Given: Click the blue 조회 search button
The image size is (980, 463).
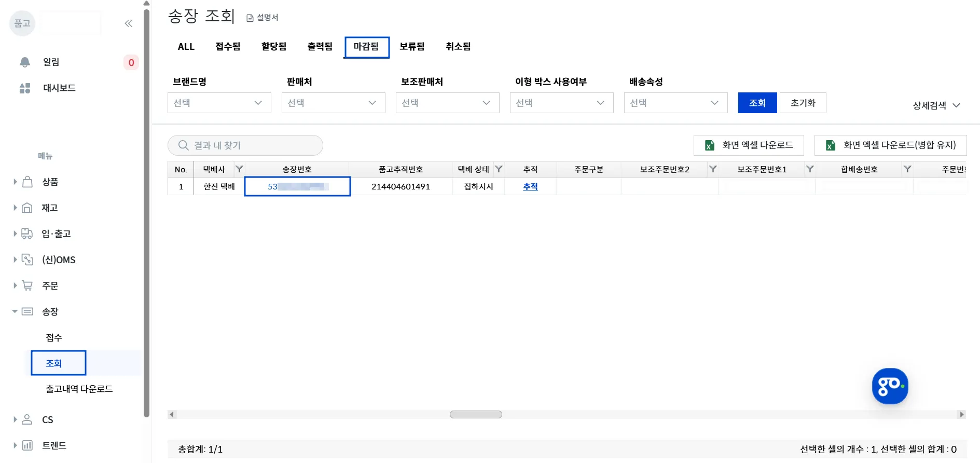Looking at the screenshot, I should coord(757,103).
